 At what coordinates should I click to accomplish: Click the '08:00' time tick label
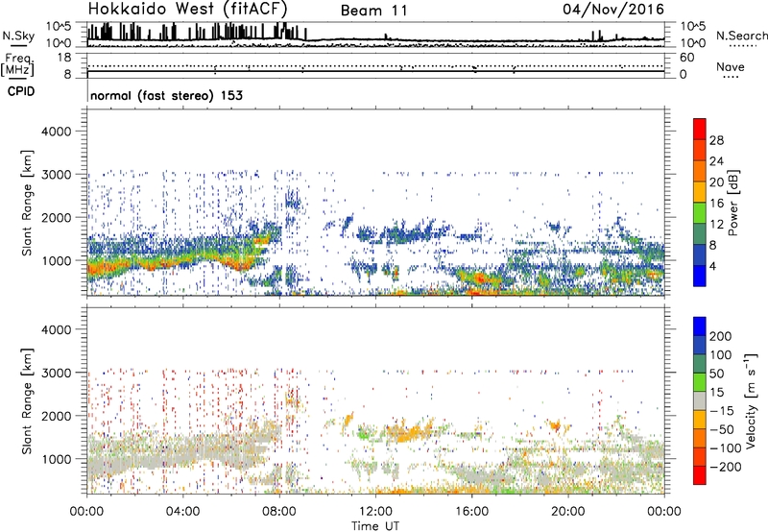tap(279, 512)
